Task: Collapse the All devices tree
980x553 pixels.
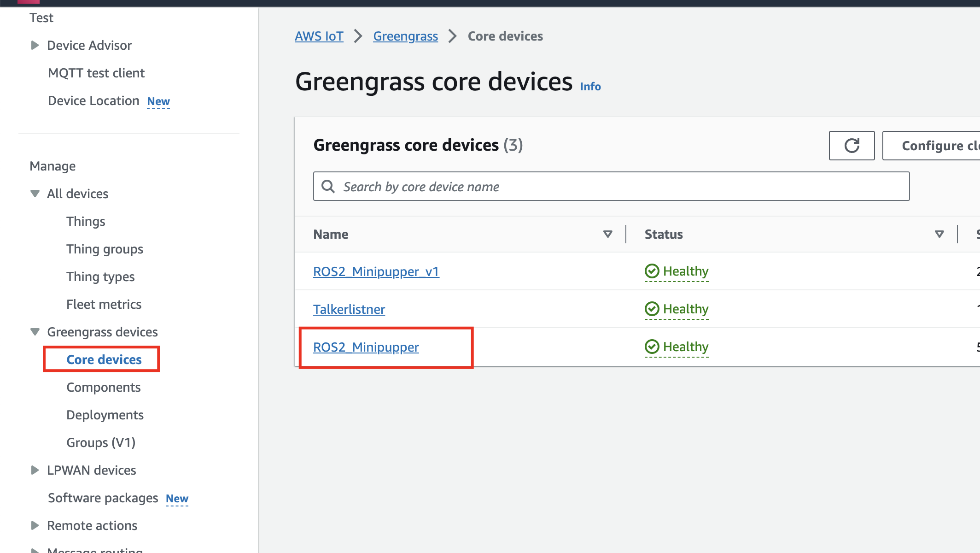Action: pyautogui.click(x=35, y=194)
